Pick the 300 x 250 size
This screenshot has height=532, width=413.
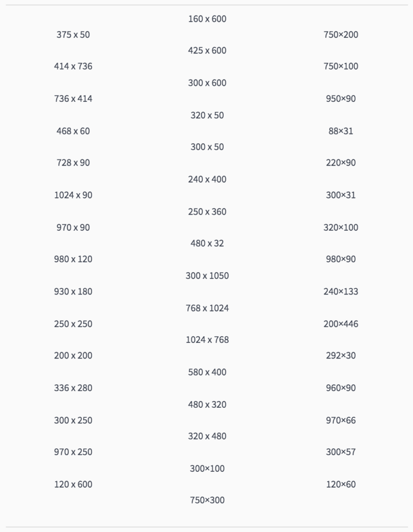pyautogui.click(x=73, y=420)
